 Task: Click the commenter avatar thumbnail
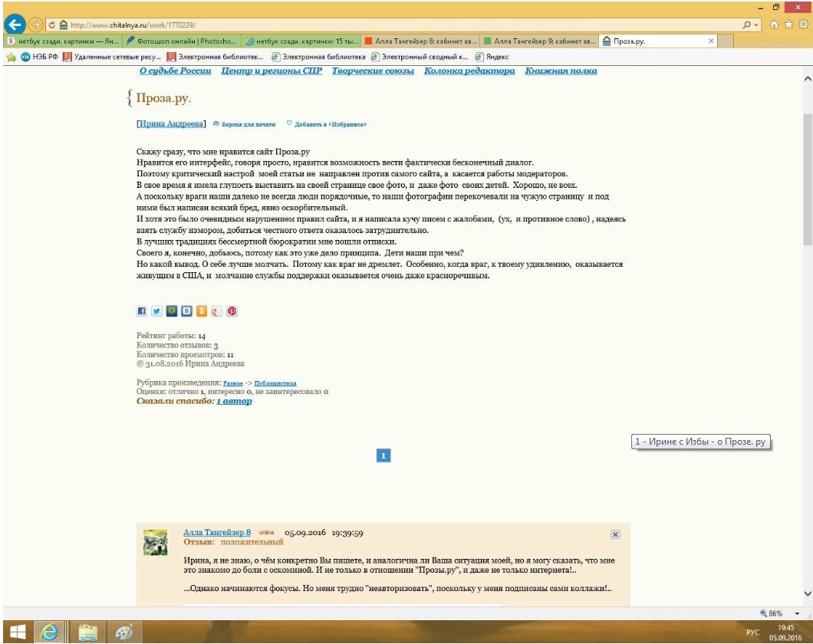(x=155, y=543)
